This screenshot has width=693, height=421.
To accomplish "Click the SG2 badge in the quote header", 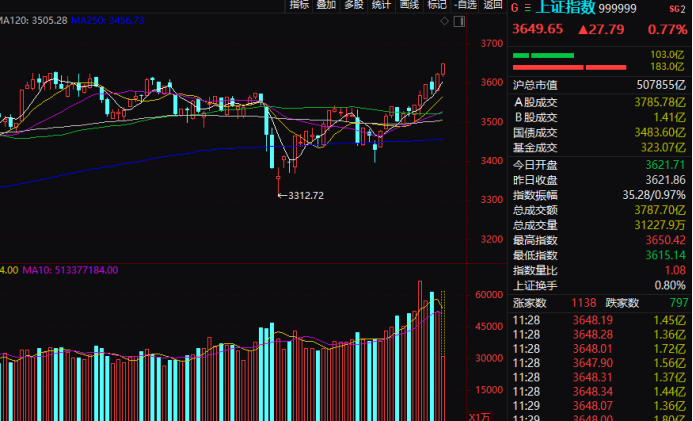I will 677,8.
